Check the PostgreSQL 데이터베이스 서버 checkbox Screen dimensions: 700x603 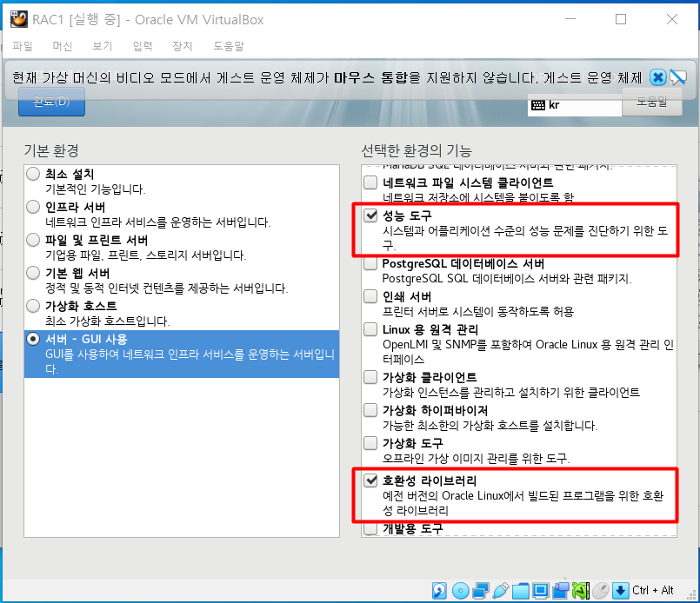pos(370,263)
